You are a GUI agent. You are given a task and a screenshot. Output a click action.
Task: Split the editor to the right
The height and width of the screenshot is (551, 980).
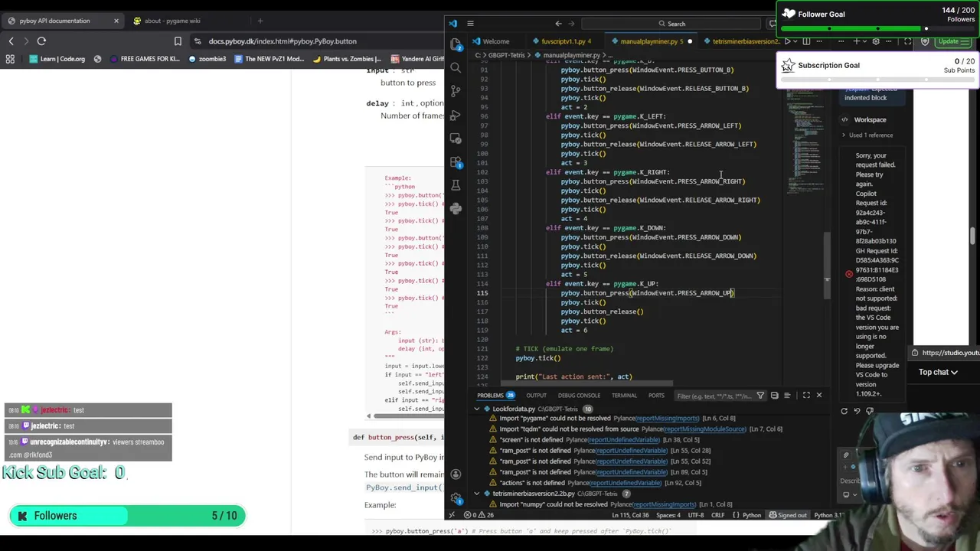point(806,41)
